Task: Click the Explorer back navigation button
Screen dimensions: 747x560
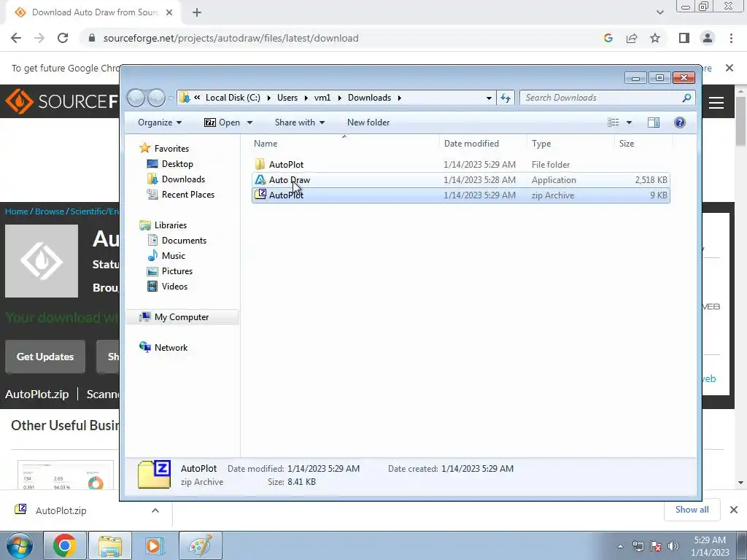Action: (136, 98)
